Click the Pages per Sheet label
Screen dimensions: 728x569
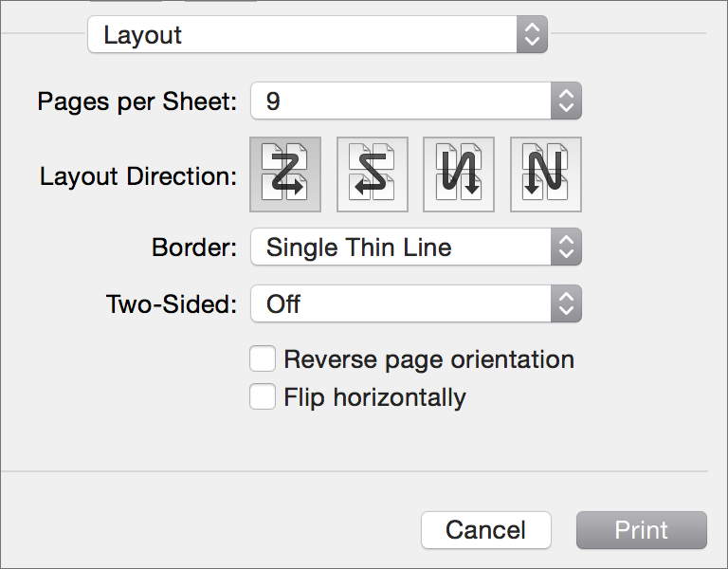[x=136, y=101]
